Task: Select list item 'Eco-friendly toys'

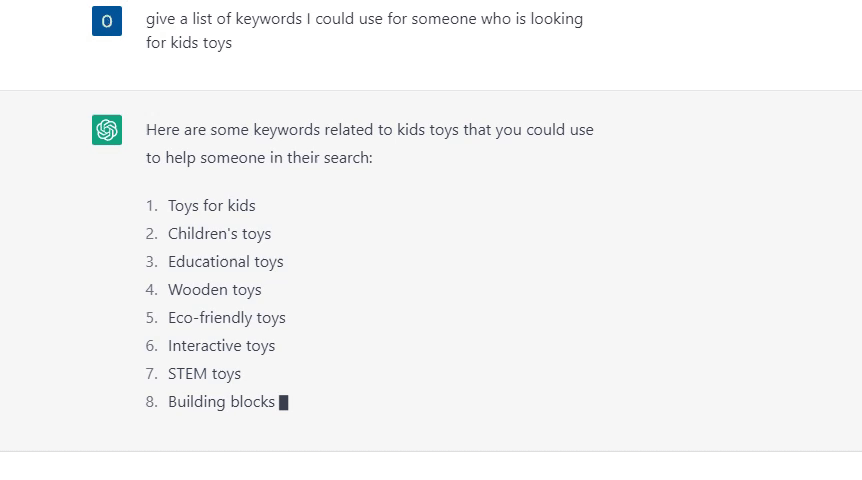Action: [226, 318]
